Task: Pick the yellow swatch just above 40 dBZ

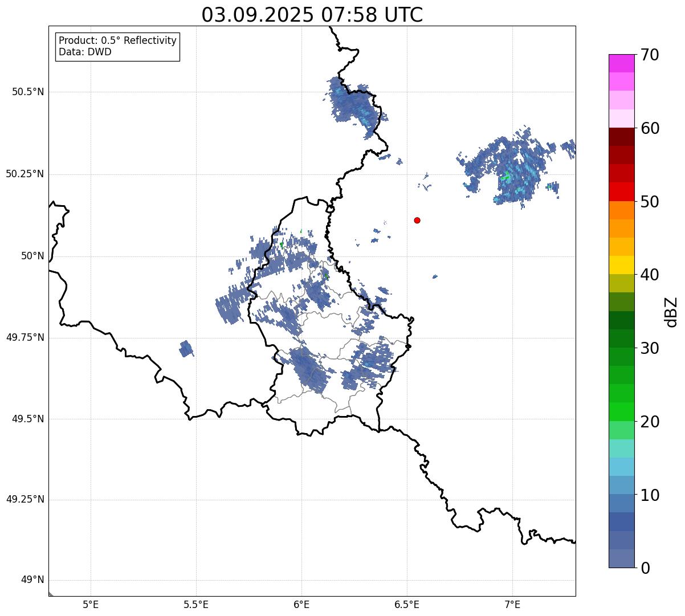Action: [621, 265]
